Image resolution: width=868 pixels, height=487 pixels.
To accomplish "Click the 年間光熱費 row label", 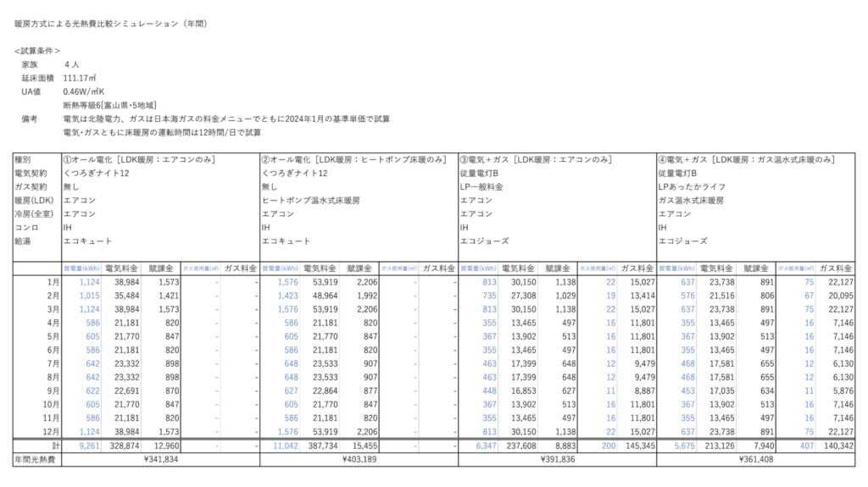I will click(35, 459).
